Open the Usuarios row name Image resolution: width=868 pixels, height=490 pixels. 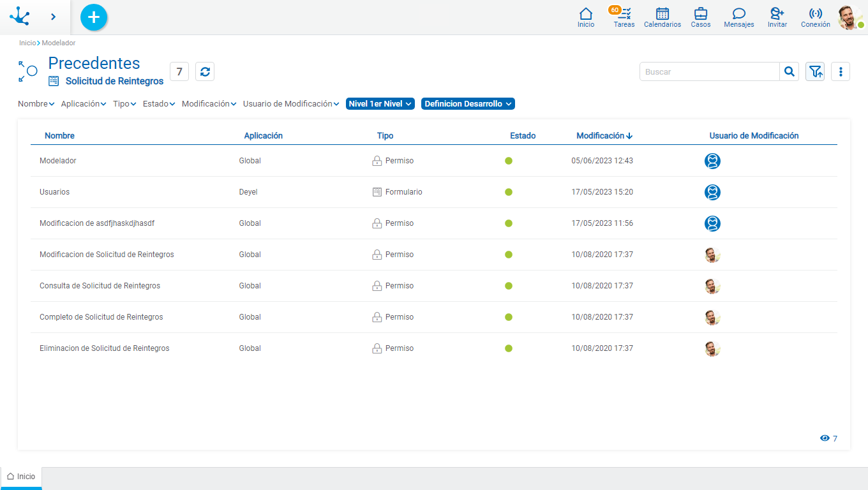[x=54, y=192]
